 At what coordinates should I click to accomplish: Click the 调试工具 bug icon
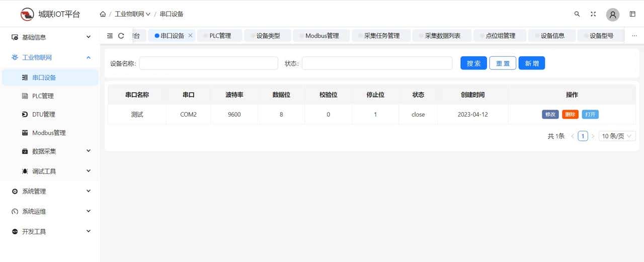[x=25, y=171]
